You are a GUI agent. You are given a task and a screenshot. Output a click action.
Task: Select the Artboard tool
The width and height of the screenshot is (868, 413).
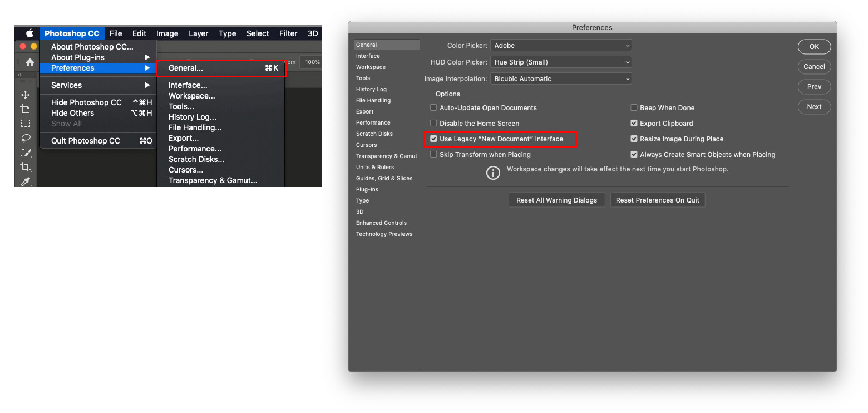pyautogui.click(x=26, y=109)
